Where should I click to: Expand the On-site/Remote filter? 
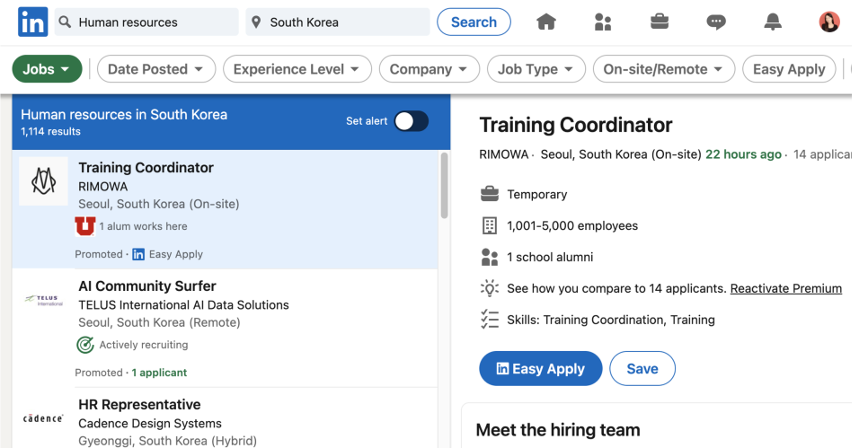[664, 69]
